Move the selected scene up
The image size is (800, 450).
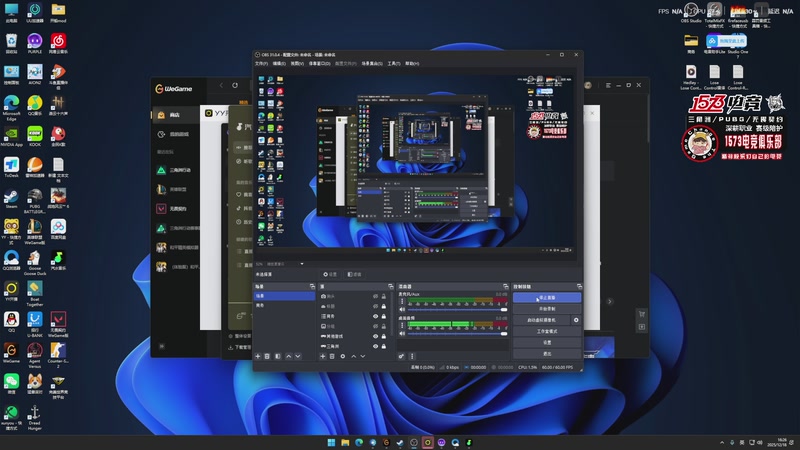[x=288, y=356]
